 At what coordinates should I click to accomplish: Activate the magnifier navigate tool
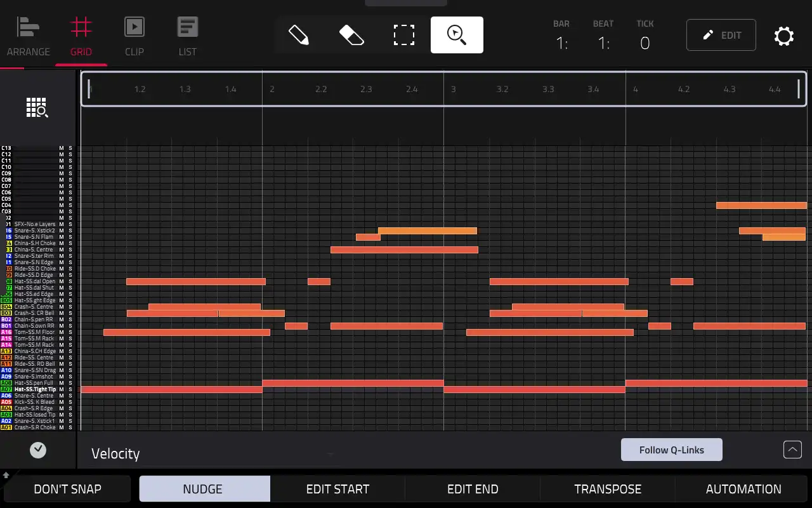(x=457, y=35)
